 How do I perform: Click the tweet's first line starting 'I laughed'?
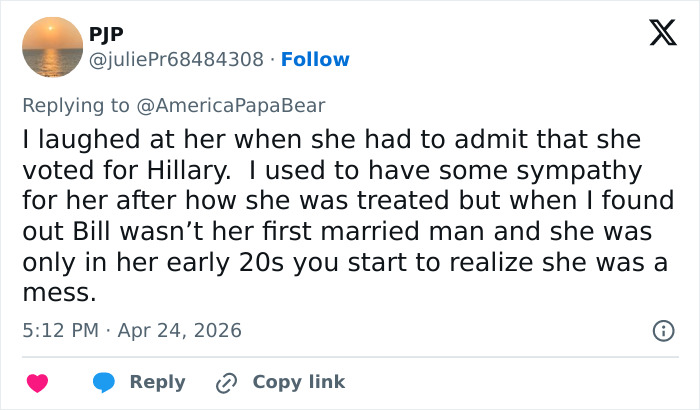[x=330, y=140]
